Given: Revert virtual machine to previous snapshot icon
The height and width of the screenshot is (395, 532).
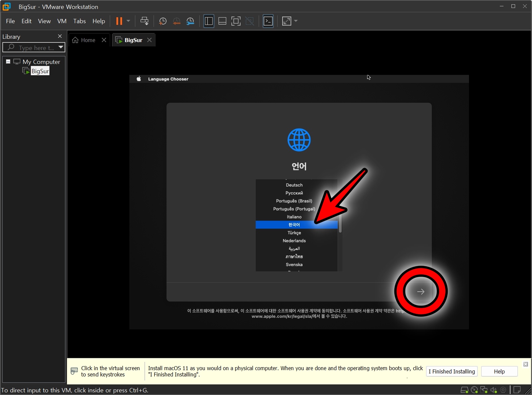Looking at the screenshot, I should coord(176,21).
